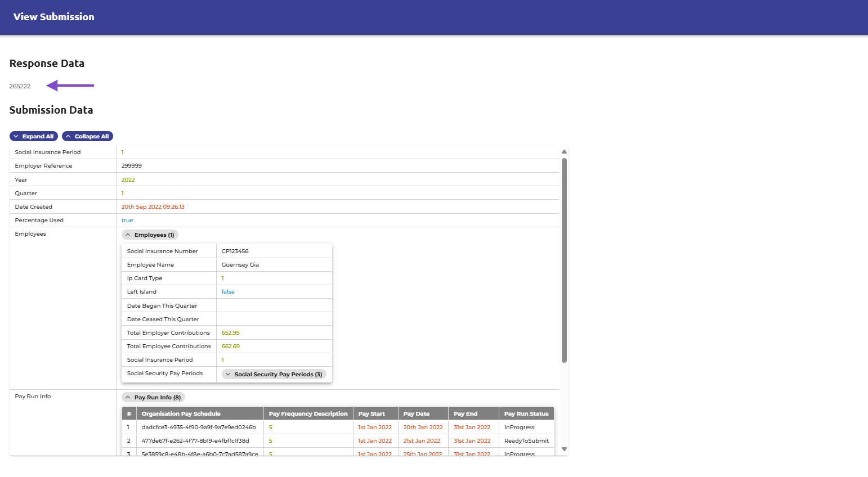The width and height of the screenshot is (868, 477).
Task: Click the employee name Guernsey Gia
Action: point(240,265)
